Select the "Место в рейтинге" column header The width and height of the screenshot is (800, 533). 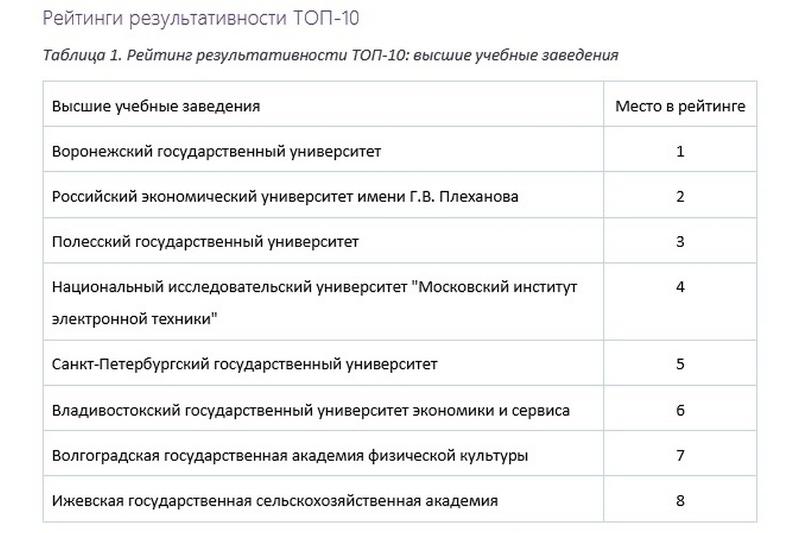[679, 106]
